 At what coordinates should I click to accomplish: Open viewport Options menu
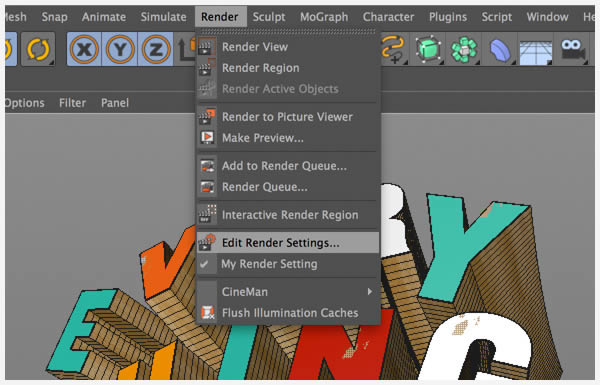24,103
